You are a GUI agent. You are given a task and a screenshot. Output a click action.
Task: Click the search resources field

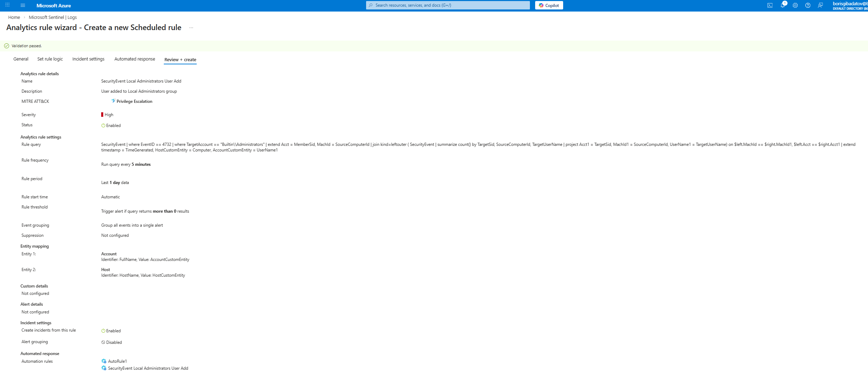pos(448,5)
